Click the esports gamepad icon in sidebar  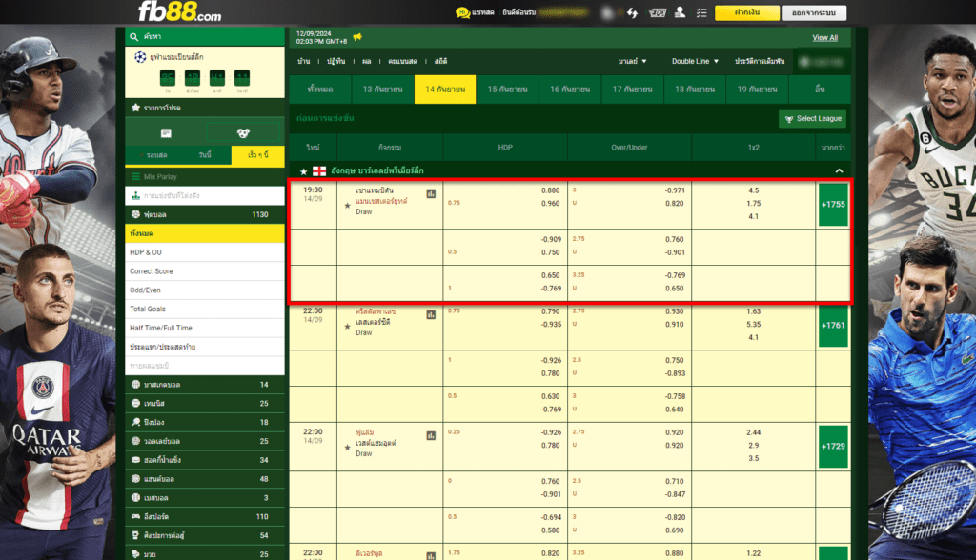coord(135,516)
